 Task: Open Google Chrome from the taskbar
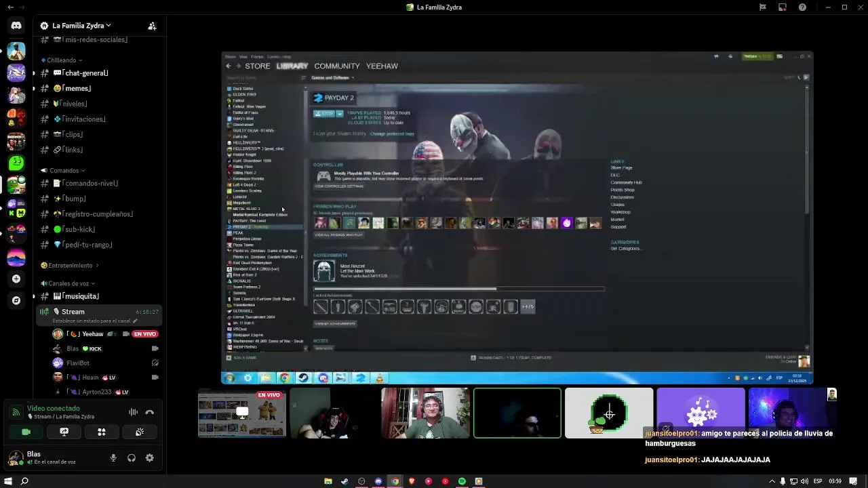[x=395, y=481]
